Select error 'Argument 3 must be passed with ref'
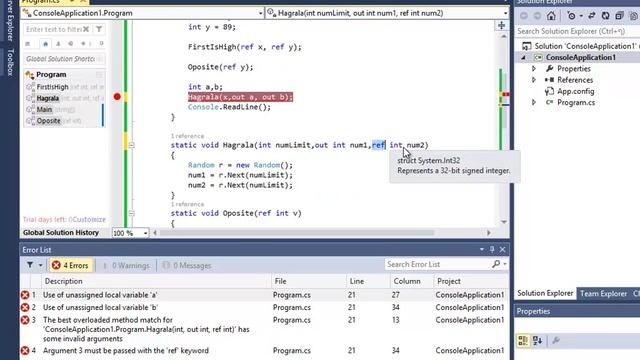640x360 pixels. 264,351
